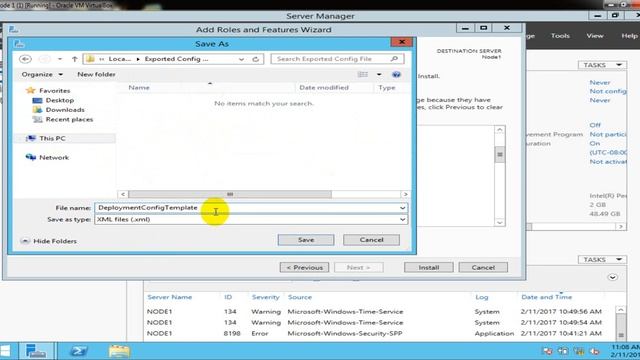The width and height of the screenshot is (640, 360).
Task: Collapse the pane with Hide Folders
Action: pos(48,241)
